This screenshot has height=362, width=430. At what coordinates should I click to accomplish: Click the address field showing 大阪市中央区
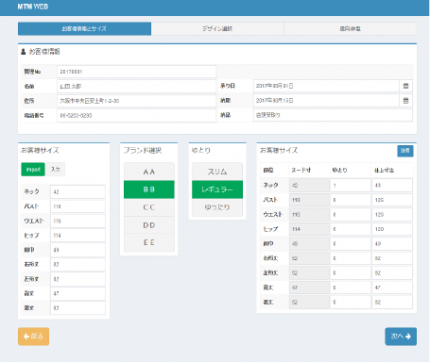137,101
